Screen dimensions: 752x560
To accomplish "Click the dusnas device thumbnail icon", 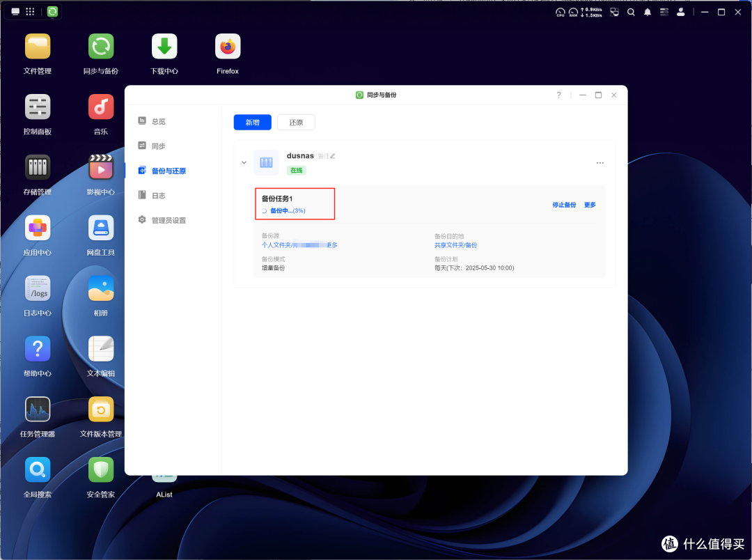I will (x=266, y=163).
